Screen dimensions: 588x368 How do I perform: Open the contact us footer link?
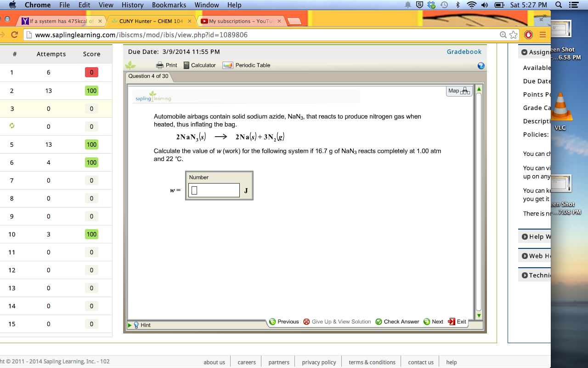(x=421, y=362)
